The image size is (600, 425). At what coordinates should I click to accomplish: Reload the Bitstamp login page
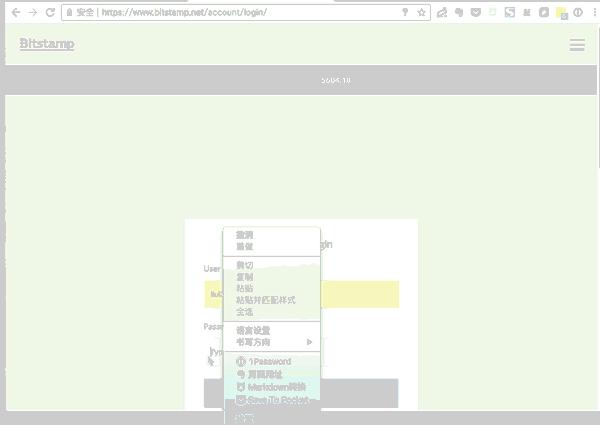pos(51,13)
